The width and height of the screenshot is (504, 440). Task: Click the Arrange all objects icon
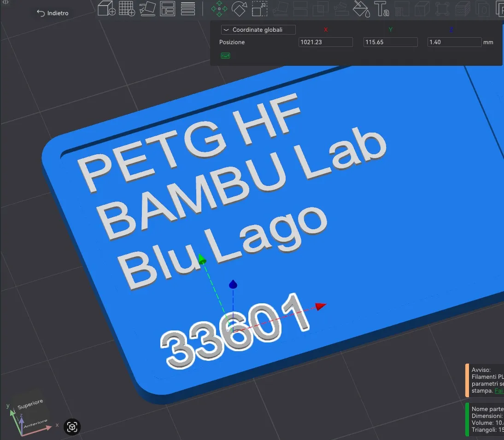(x=168, y=9)
